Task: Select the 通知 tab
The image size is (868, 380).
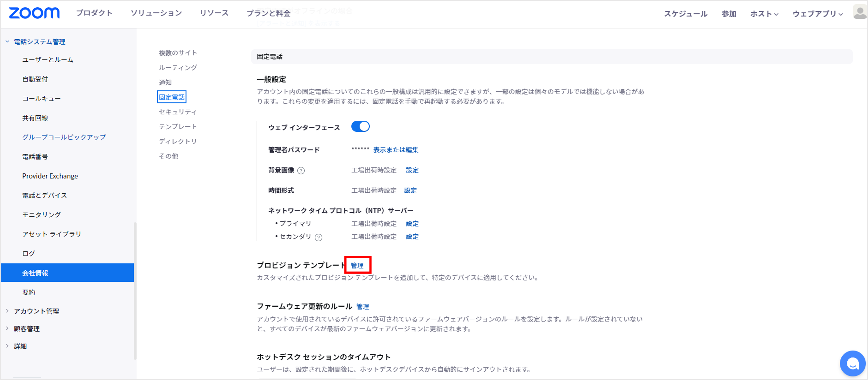Action: coord(165,82)
